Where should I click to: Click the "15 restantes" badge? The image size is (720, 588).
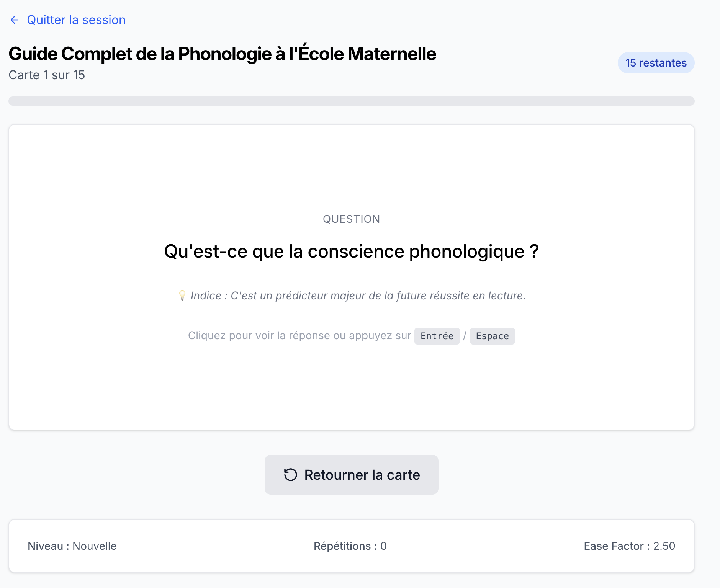click(656, 63)
